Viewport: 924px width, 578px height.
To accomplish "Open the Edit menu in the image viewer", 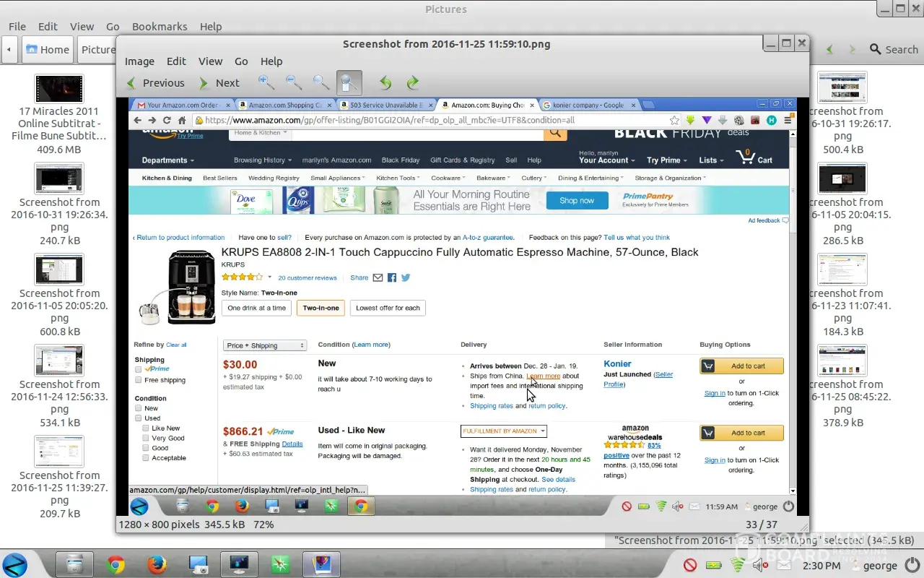I will [176, 61].
